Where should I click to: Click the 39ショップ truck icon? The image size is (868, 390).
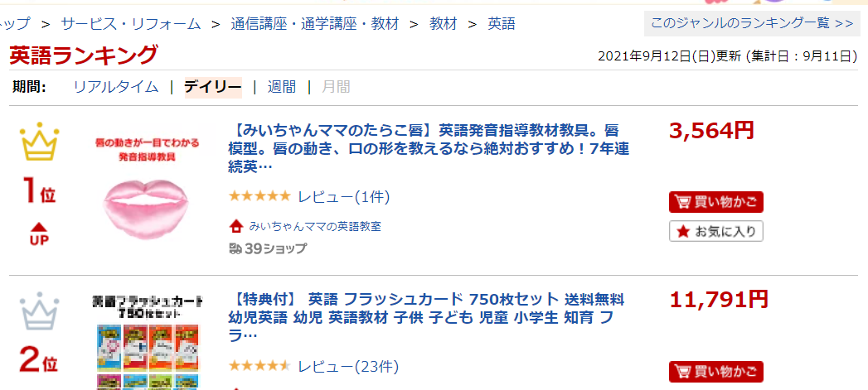click(x=236, y=248)
